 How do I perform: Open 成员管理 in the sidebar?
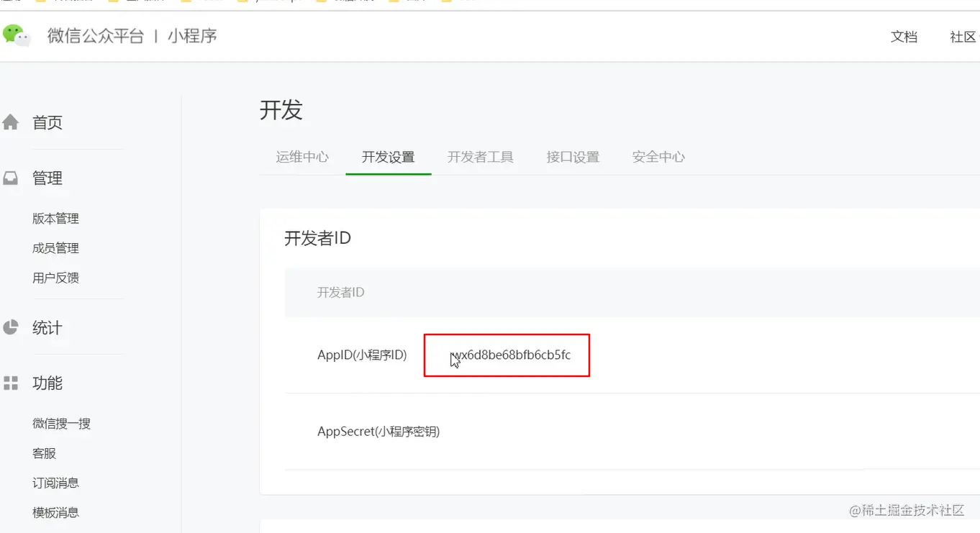click(x=55, y=248)
